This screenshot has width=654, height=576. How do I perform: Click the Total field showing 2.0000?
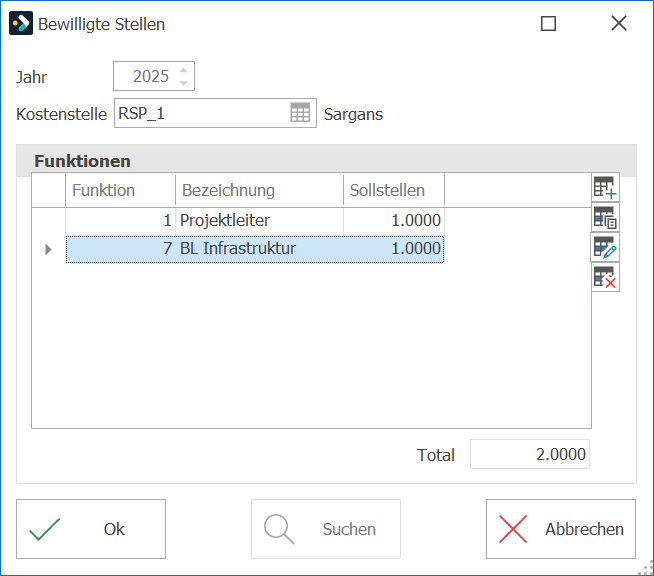(x=530, y=454)
